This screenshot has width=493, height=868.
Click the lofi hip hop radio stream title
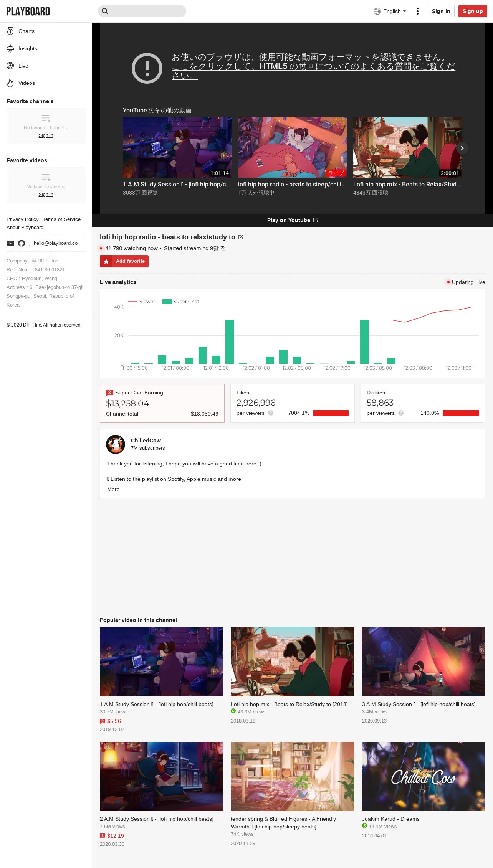tap(167, 237)
